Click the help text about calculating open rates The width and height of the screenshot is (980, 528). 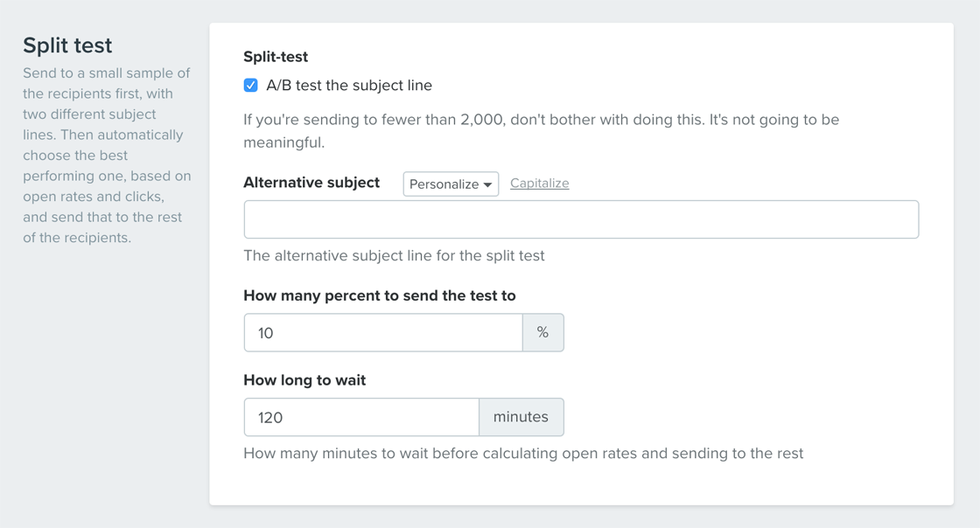click(523, 453)
